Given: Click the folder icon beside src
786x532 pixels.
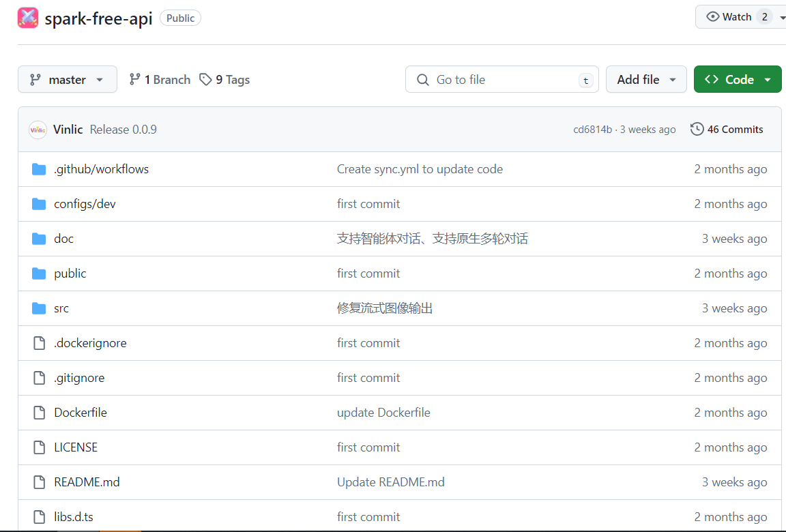Looking at the screenshot, I should tap(38, 308).
